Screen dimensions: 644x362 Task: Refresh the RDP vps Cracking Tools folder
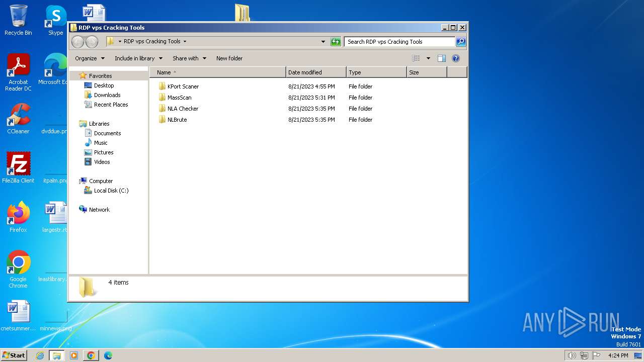(x=336, y=42)
